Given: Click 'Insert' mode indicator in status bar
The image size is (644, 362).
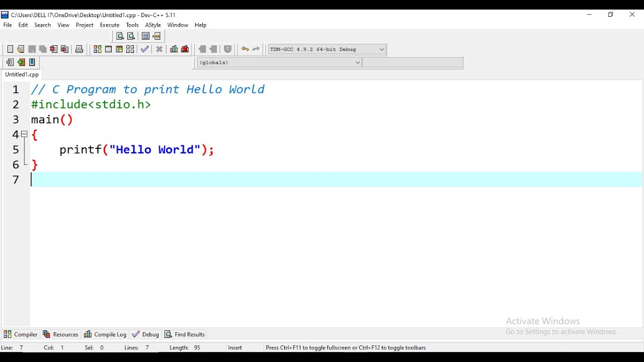Looking at the screenshot, I should coord(235,348).
